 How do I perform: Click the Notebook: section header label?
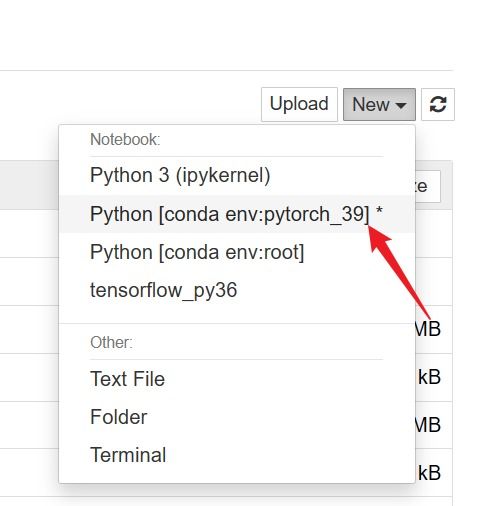click(125, 139)
